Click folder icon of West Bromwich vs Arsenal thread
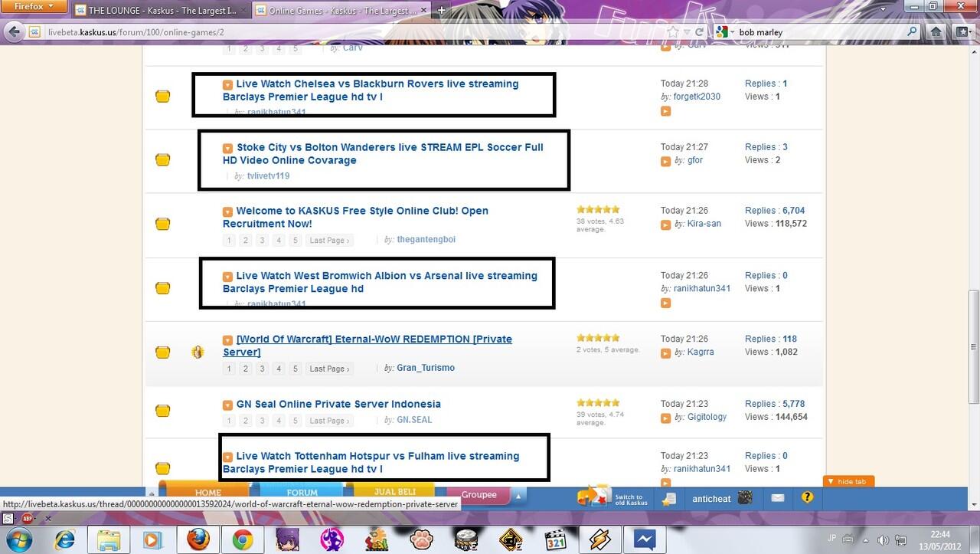 point(162,288)
